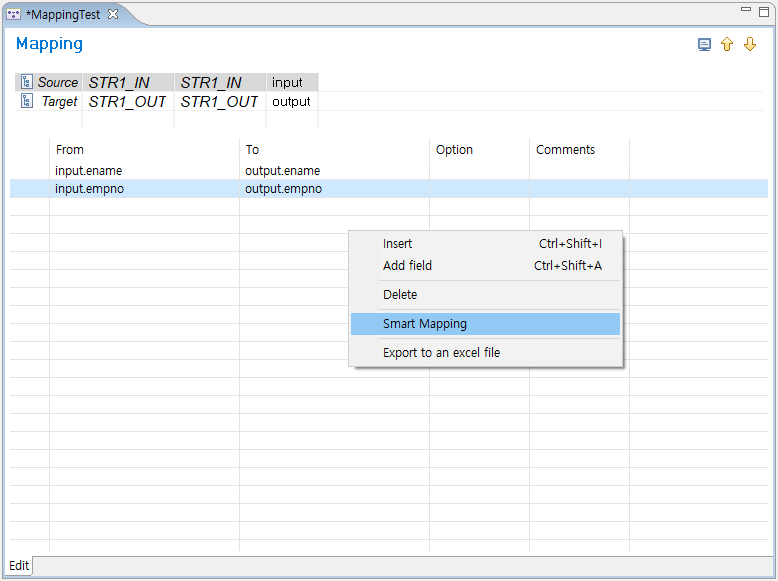Maximize the editor panel
Image resolution: width=778 pixels, height=581 pixels.
point(764,10)
